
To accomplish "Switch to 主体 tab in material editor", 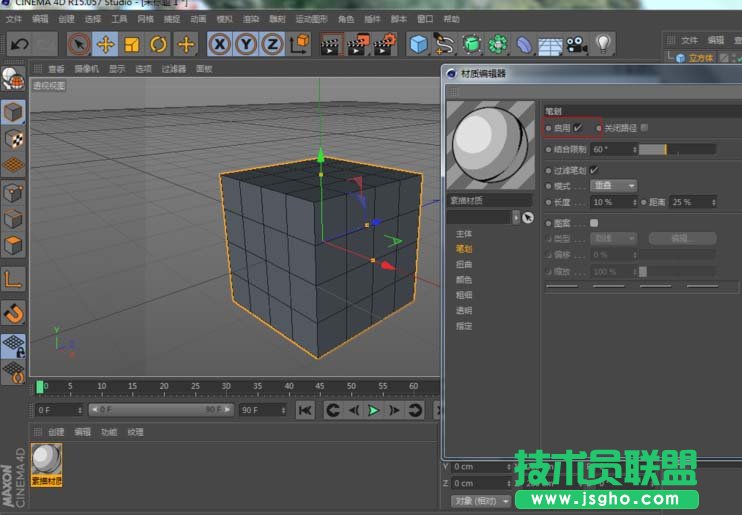I will tap(464, 234).
